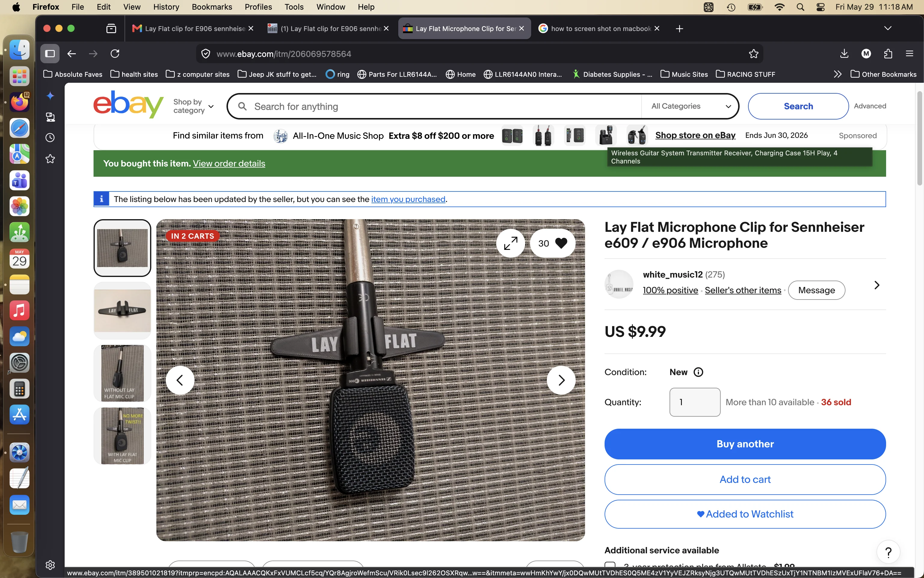Open 100% positive feedback link

(670, 290)
